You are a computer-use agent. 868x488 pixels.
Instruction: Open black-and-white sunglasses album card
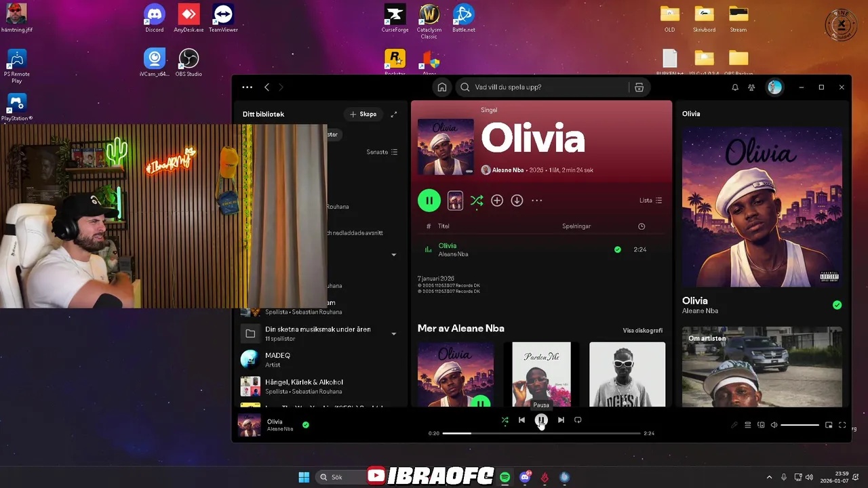point(627,374)
